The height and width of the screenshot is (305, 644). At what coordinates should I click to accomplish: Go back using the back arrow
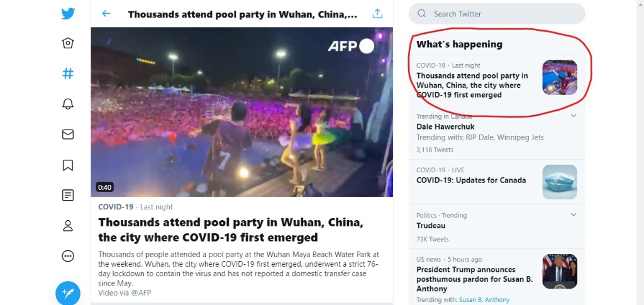tap(106, 14)
